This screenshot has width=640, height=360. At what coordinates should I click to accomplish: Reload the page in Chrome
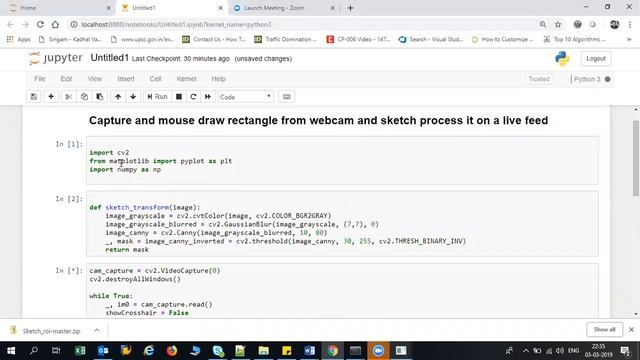(40, 24)
